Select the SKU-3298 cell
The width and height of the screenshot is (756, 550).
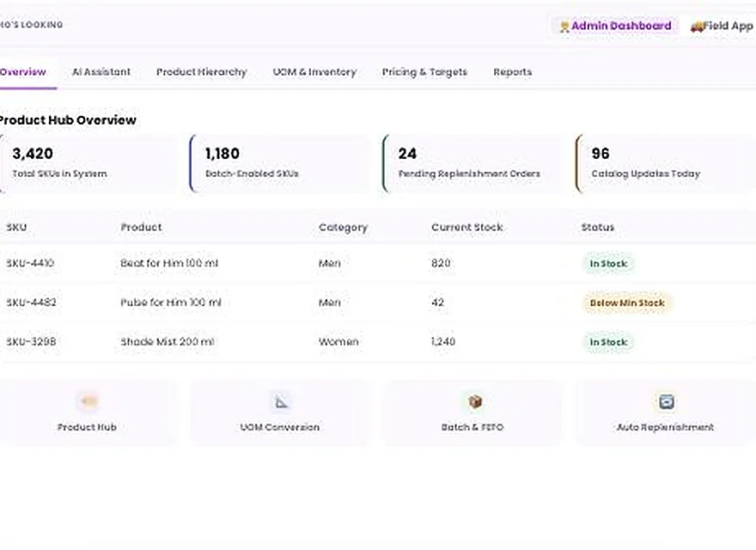point(31,341)
